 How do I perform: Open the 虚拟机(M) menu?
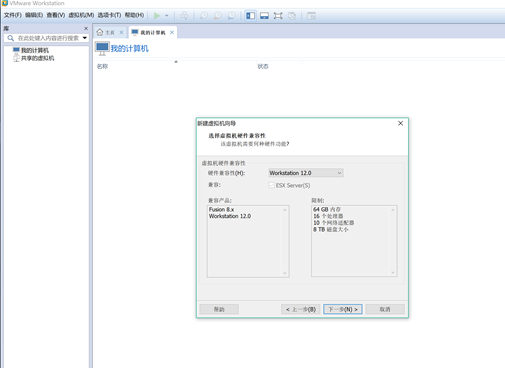pyautogui.click(x=81, y=15)
